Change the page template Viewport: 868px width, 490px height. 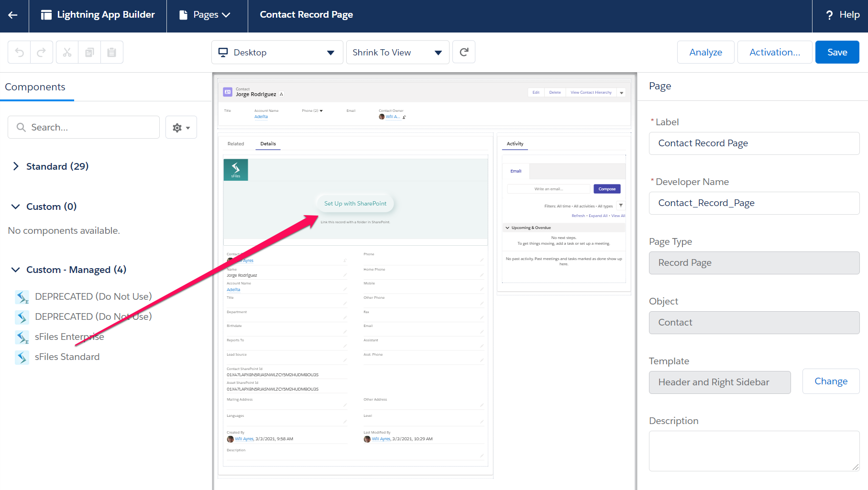click(831, 381)
